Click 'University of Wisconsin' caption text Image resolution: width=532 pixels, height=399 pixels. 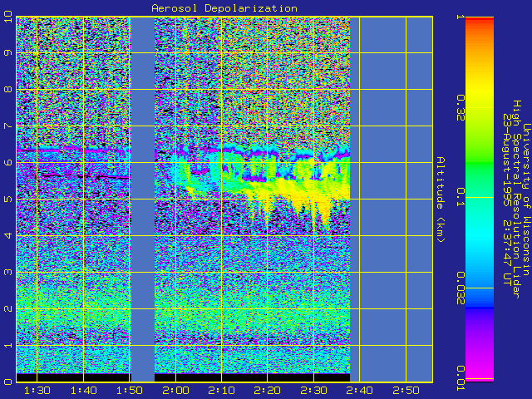pyautogui.click(x=525, y=199)
